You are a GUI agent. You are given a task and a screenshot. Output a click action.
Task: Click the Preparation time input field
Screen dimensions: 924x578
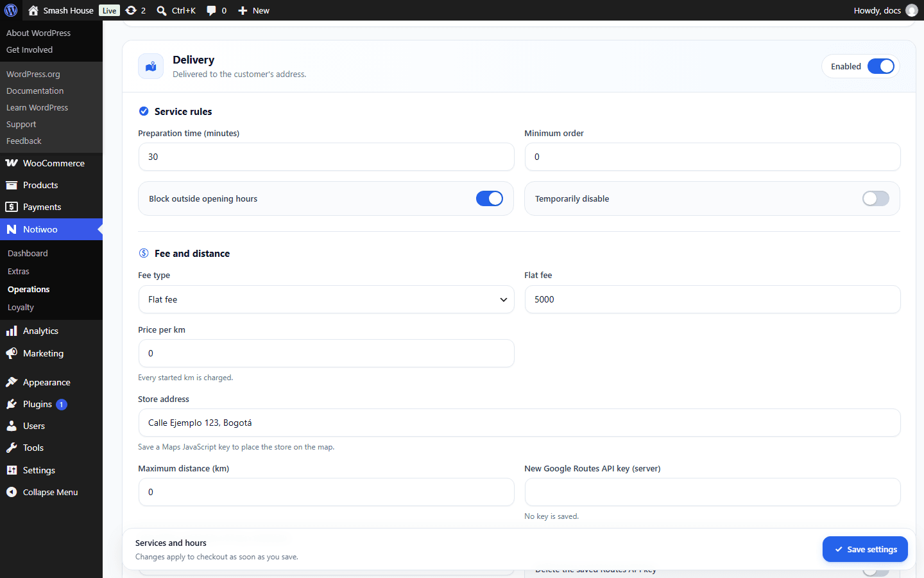[327, 157]
